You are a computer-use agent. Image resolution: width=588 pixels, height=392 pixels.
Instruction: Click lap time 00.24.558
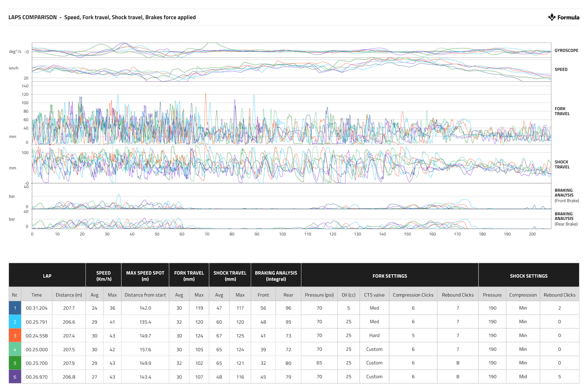(x=37, y=336)
